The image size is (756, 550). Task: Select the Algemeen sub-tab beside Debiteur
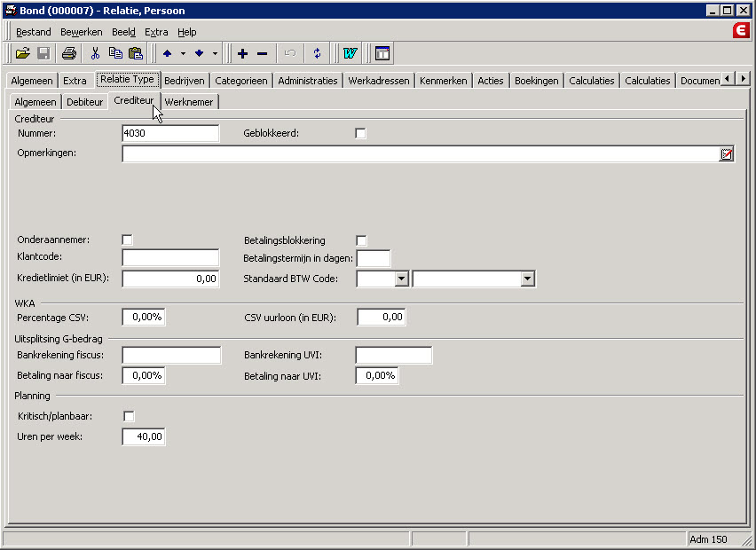pos(35,102)
